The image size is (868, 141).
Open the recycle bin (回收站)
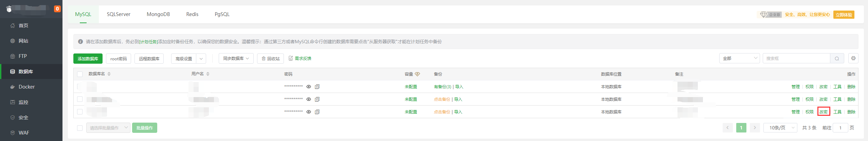pos(270,59)
